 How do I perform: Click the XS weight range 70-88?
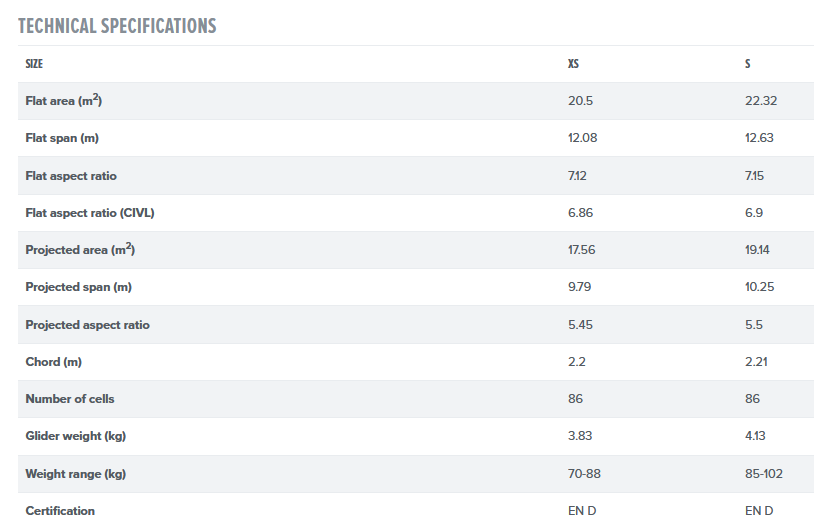585,473
